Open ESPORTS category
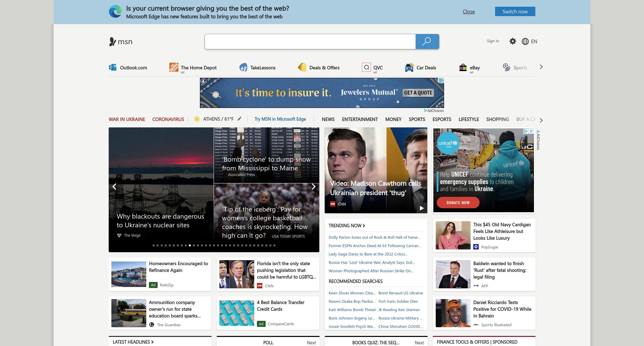644x346 pixels. click(442, 119)
